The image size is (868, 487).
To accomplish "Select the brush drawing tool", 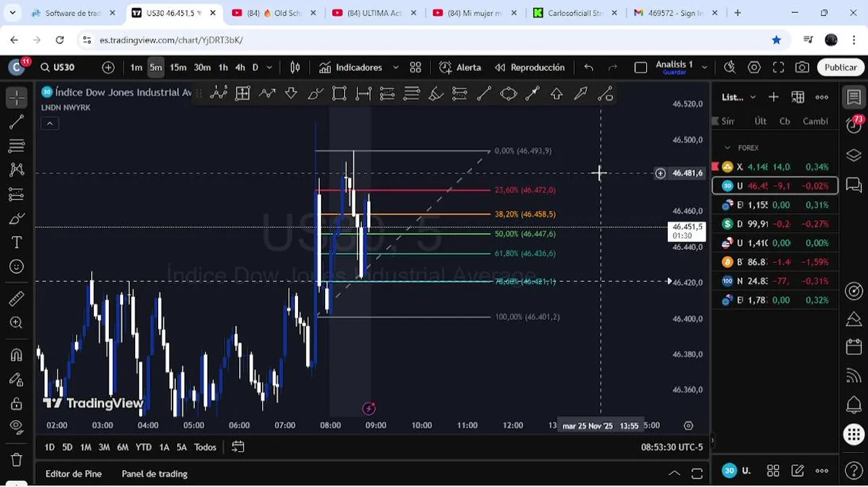I will click(17, 218).
